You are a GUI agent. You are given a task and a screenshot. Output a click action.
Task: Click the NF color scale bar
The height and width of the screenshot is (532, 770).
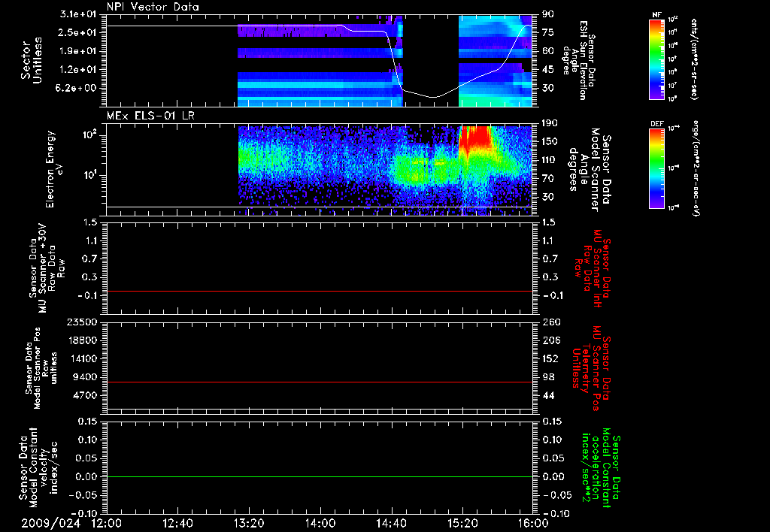click(656, 59)
